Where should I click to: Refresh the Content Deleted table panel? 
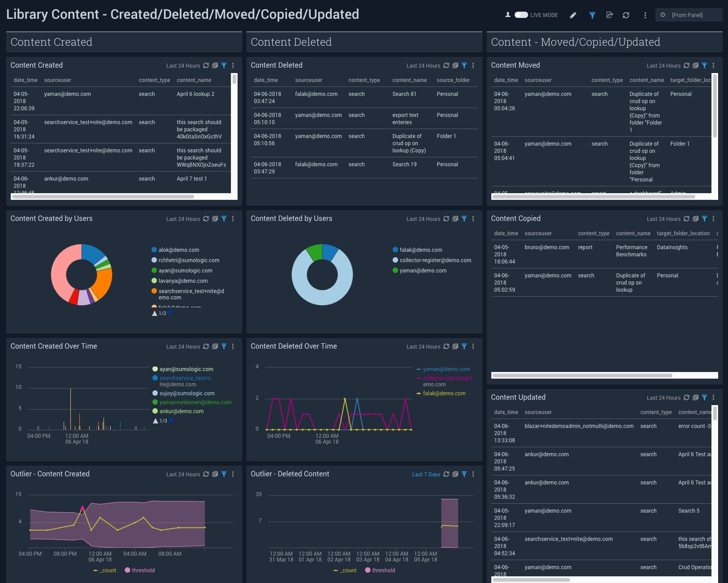click(x=446, y=65)
